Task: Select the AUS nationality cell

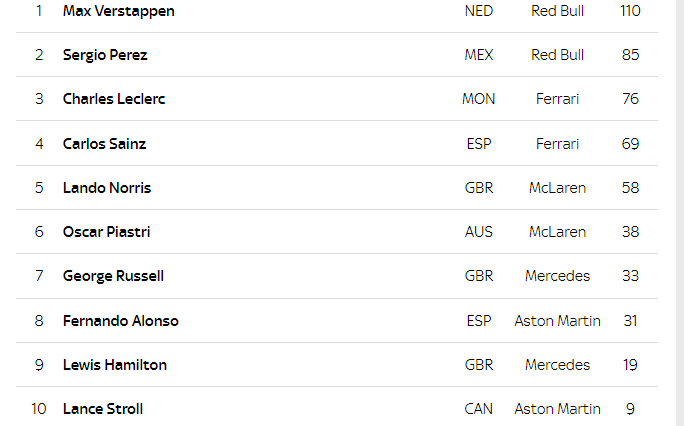Action: tap(479, 232)
